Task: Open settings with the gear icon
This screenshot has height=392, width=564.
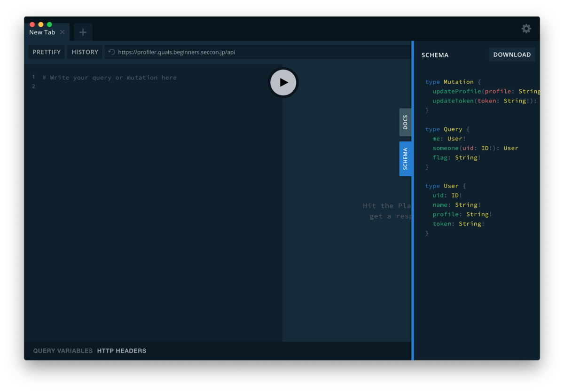Action: 526,29
